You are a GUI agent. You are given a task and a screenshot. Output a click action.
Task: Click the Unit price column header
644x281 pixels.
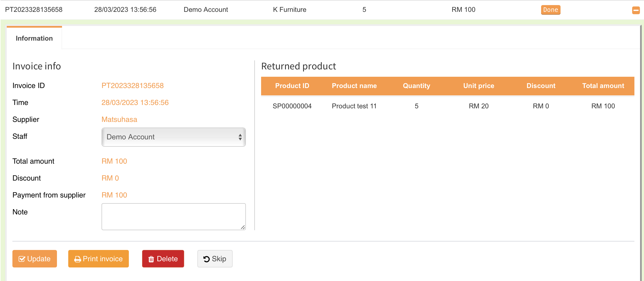tap(478, 86)
